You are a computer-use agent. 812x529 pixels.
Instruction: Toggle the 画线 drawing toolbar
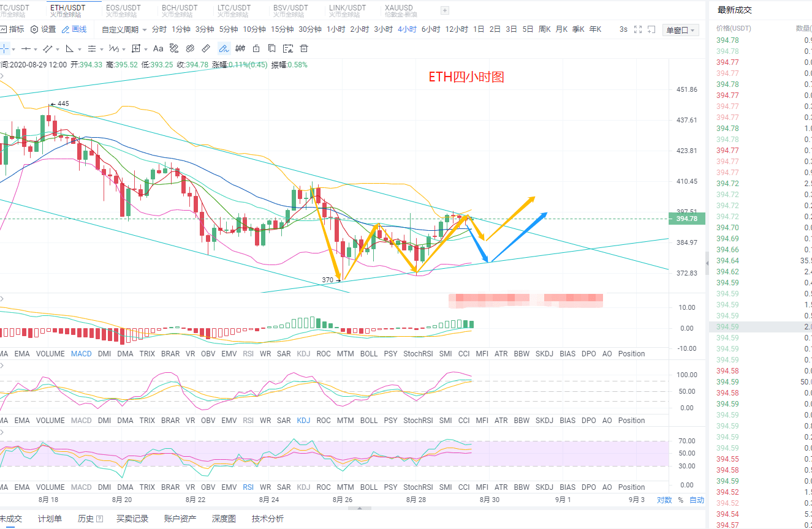coord(74,29)
